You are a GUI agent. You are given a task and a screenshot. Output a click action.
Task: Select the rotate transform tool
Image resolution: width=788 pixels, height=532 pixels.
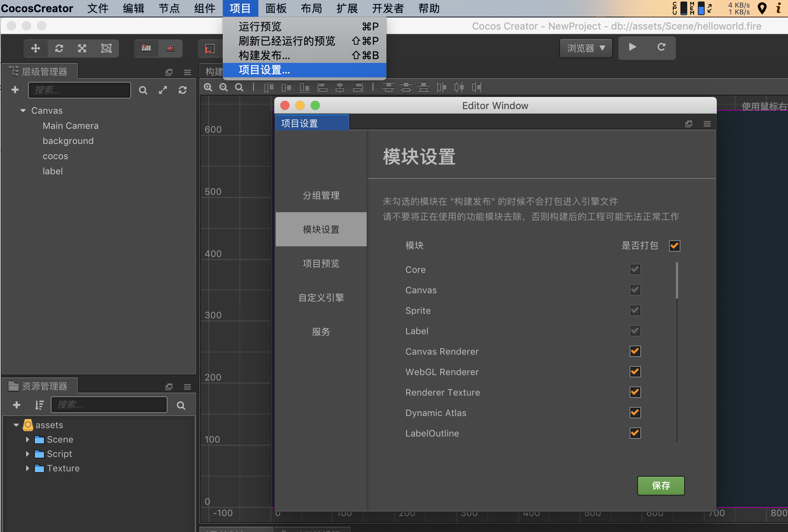coord(59,48)
